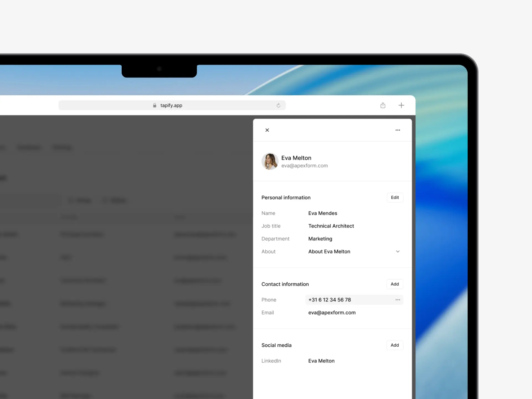This screenshot has width=532, height=399.
Task: Reload the tapify.app page
Action: (x=278, y=105)
